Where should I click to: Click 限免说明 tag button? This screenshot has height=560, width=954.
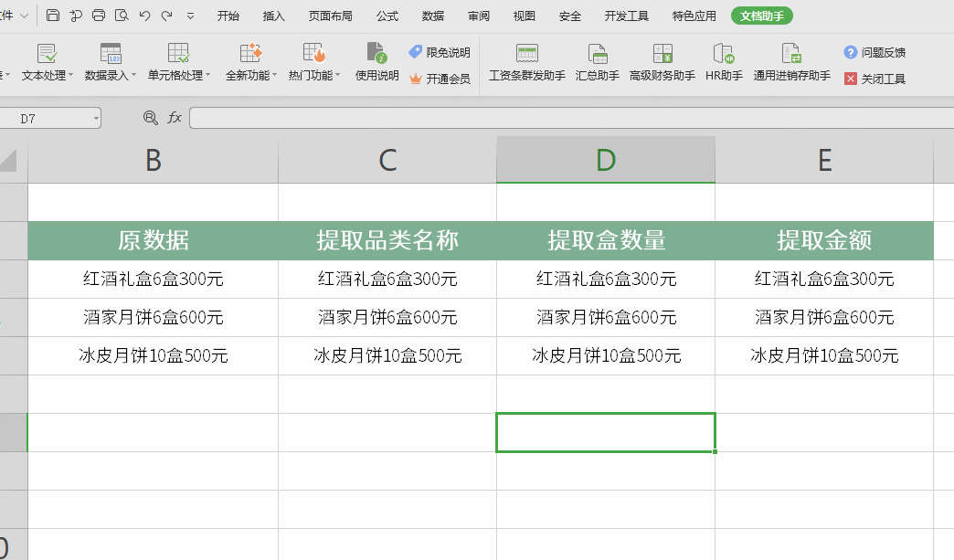coord(440,52)
